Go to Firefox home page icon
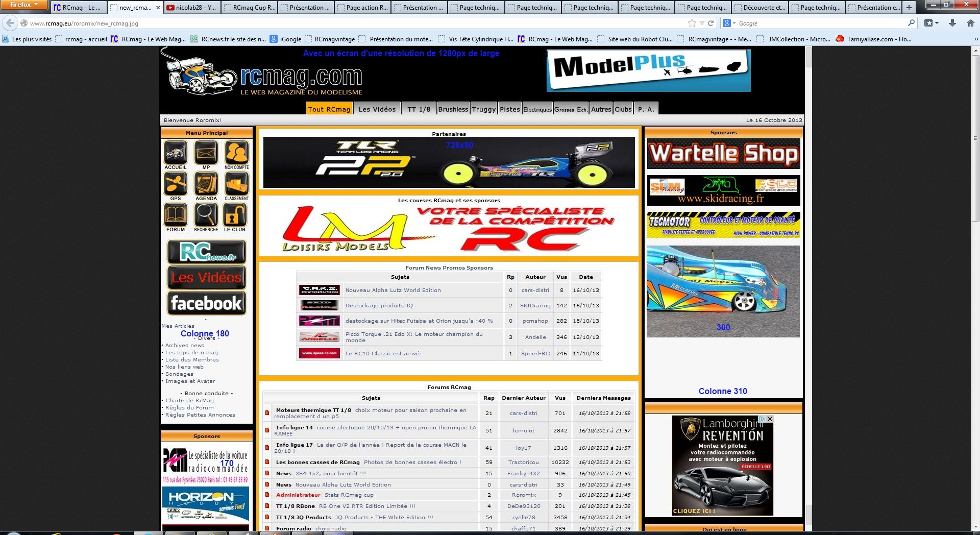 (971, 23)
